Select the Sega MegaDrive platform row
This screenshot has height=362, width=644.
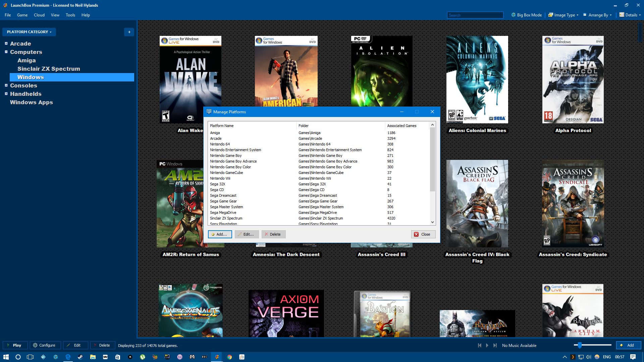point(319,213)
